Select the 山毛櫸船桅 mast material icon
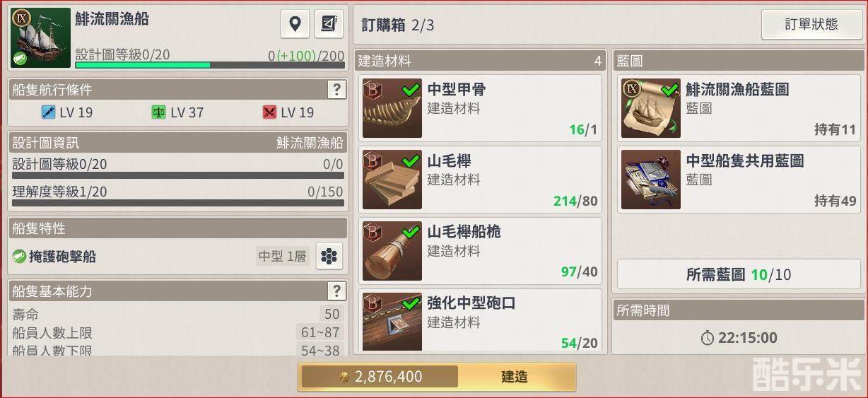 [x=392, y=251]
